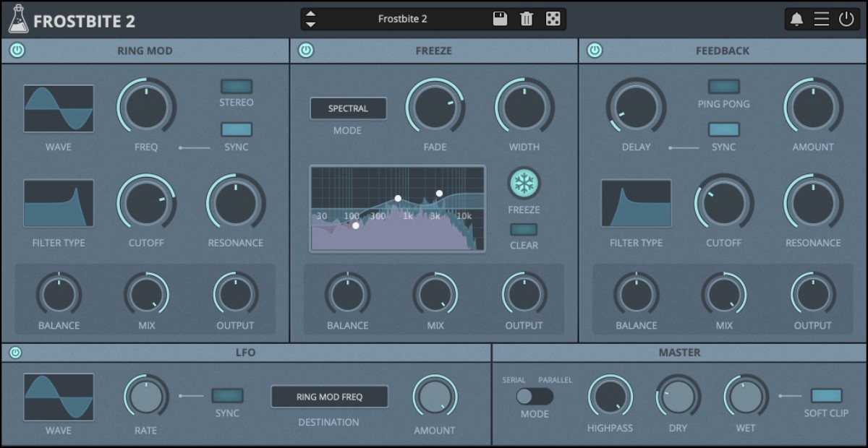This screenshot has height=448, width=868.
Task: Open notifications via the bell icon
Action: tap(797, 19)
